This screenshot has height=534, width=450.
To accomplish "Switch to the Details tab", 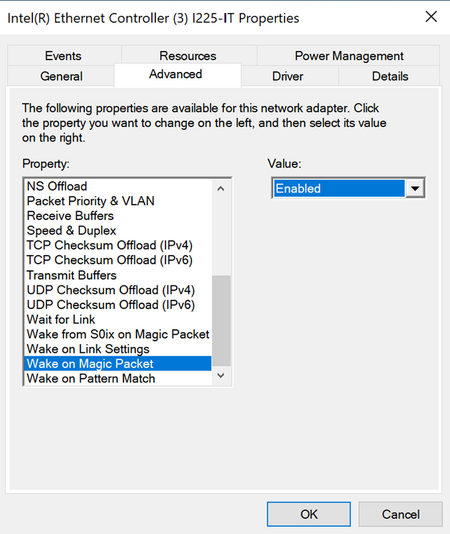I will point(390,76).
